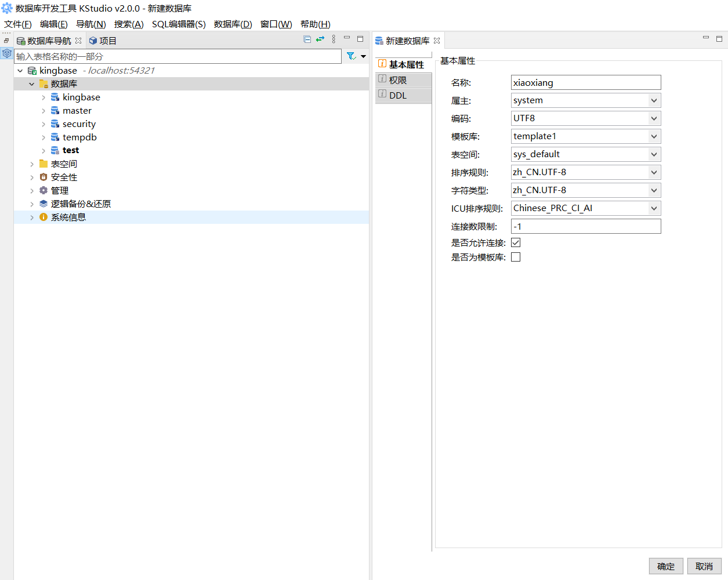Click the filter funnel icon in navigator
This screenshot has height=580, width=728.
[x=351, y=56]
